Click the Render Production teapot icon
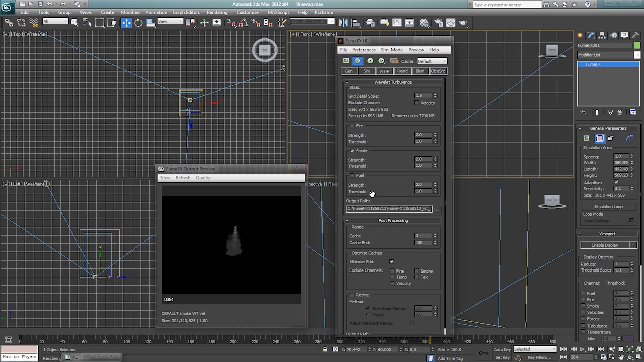Screen dimensions: 644x362 click(x=464, y=22)
